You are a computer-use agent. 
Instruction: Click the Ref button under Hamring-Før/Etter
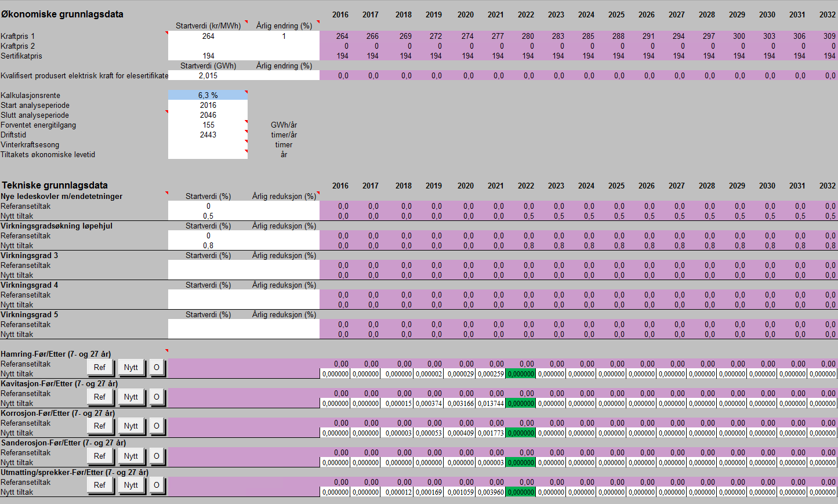[100, 367]
